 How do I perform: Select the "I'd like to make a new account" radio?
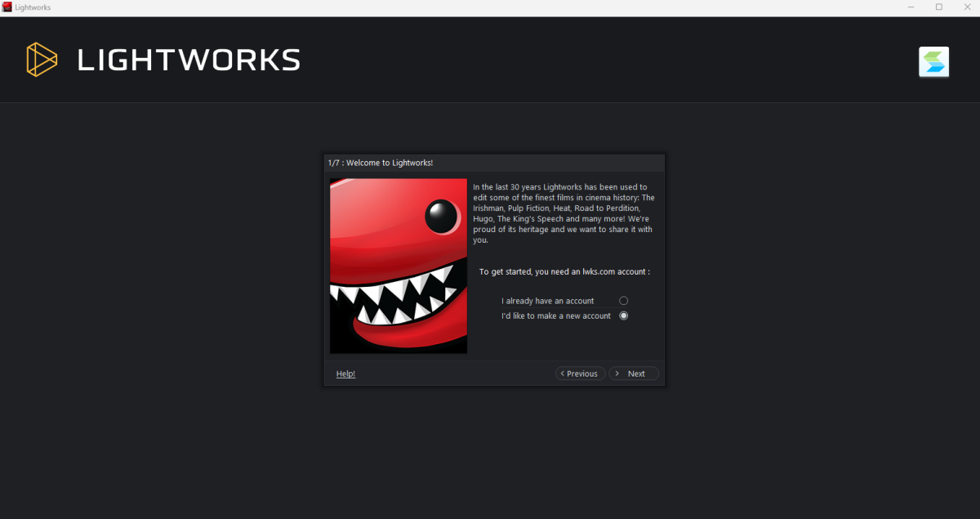pyautogui.click(x=624, y=315)
